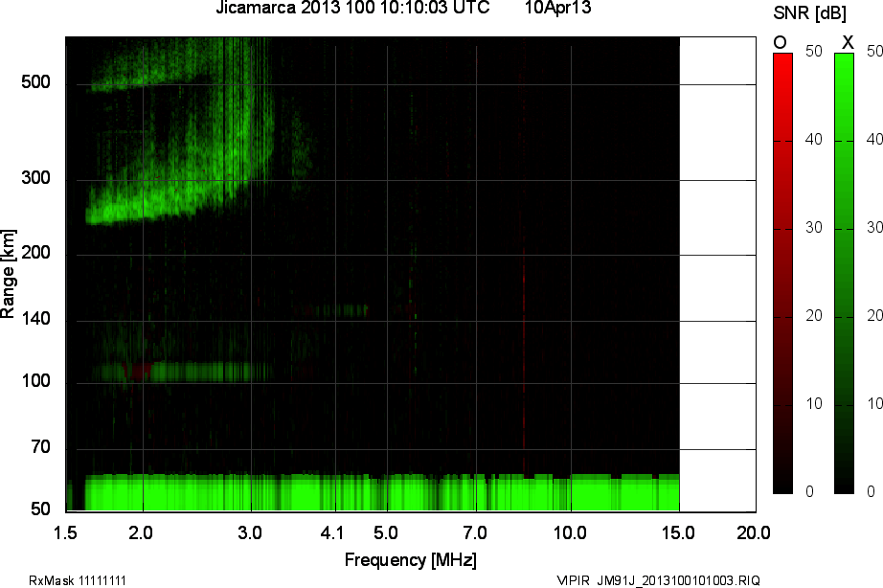Click the '15.0' frequency tick label

click(x=678, y=532)
